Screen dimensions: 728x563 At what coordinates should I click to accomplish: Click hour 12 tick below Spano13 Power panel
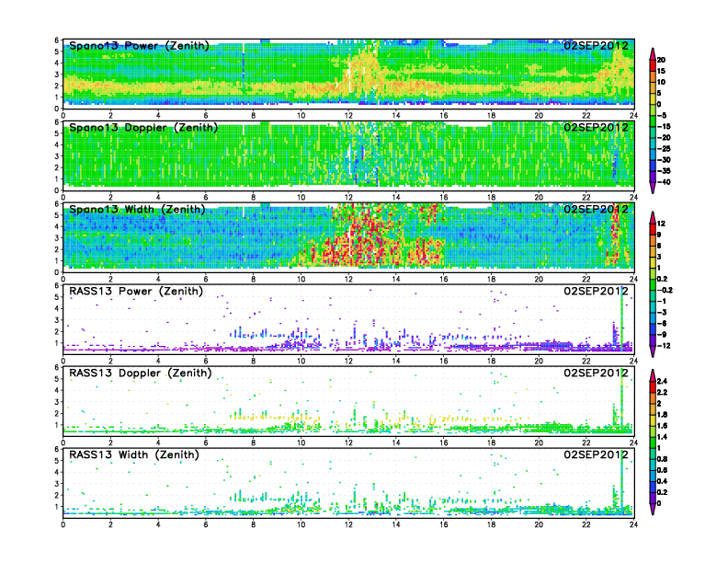pyautogui.click(x=348, y=116)
